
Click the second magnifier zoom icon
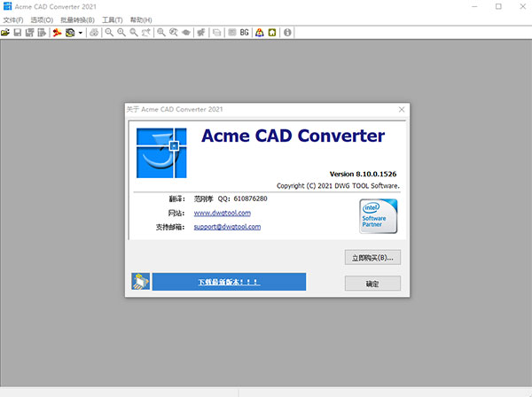pos(121,33)
